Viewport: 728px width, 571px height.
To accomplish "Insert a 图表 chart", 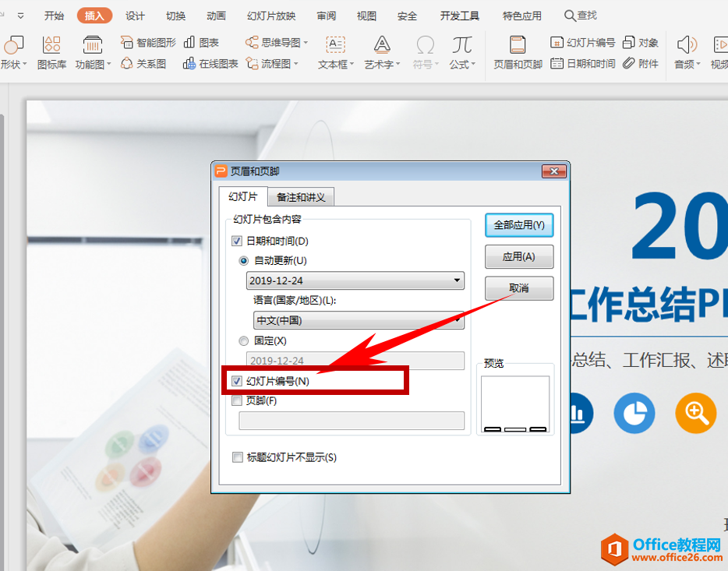I will [x=201, y=41].
